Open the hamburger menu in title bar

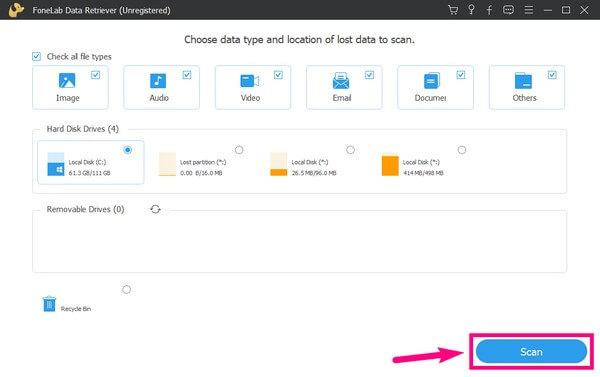click(x=529, y=10)
